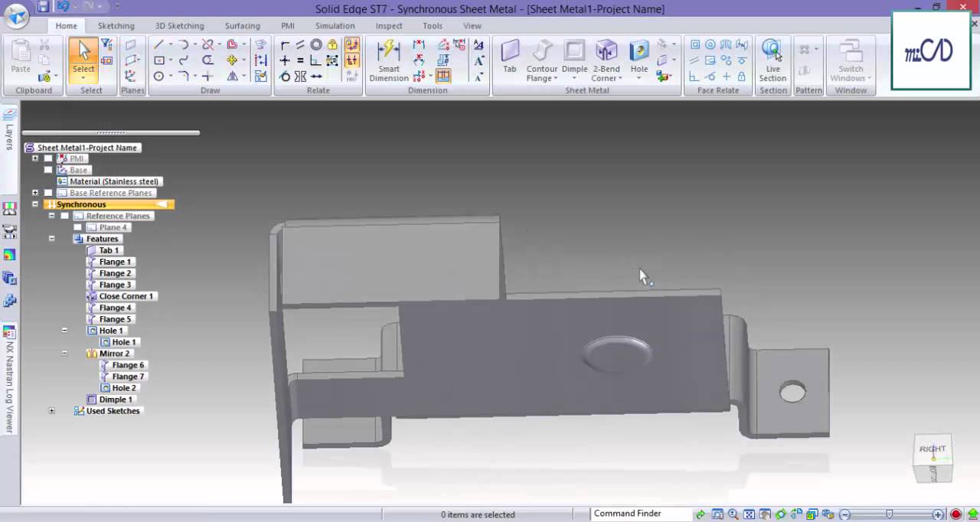Viewport: 980px width, 522px height.
Task: Expand the PMI tree node
Action: click(x=35, y=158)
